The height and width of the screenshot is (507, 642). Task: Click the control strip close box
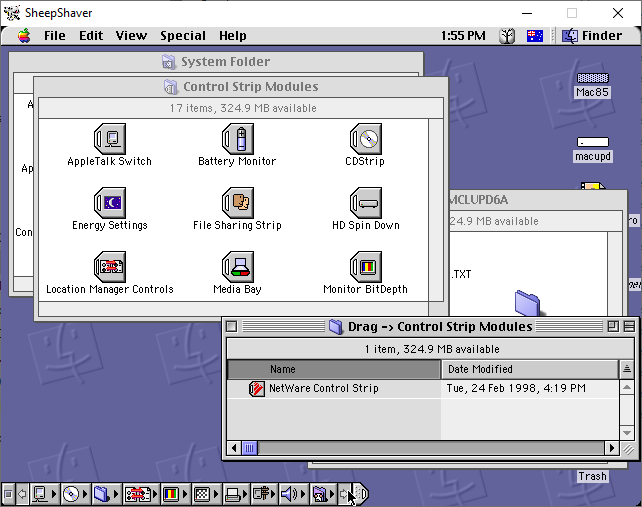tap(8, 494)
